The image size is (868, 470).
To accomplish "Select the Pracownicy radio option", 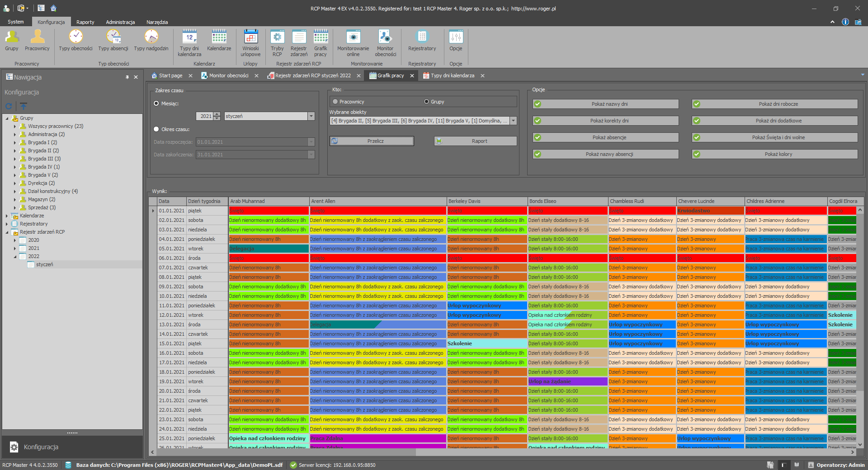I will pyautogui.click(x=335, y=102).
